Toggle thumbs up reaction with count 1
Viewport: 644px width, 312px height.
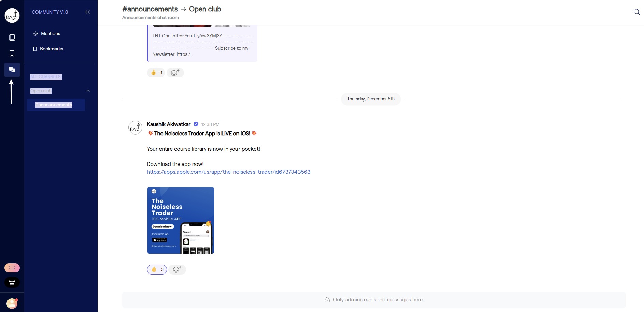point(156,73)
